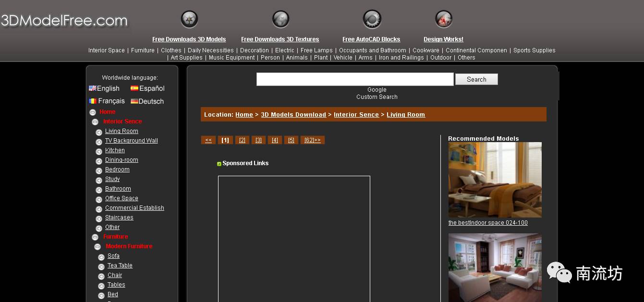Collapse the Furniture tree node
Screen dimensions: 644x302
tap(95, 237)
